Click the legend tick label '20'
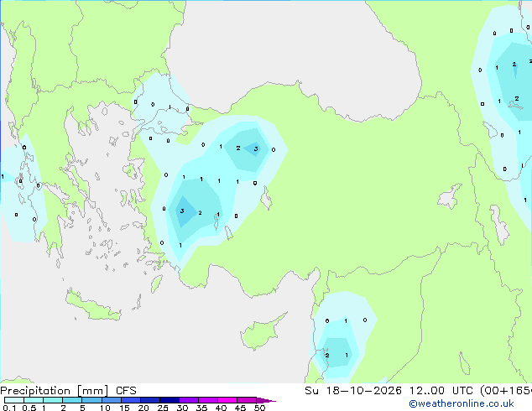 tap(143, 408)
